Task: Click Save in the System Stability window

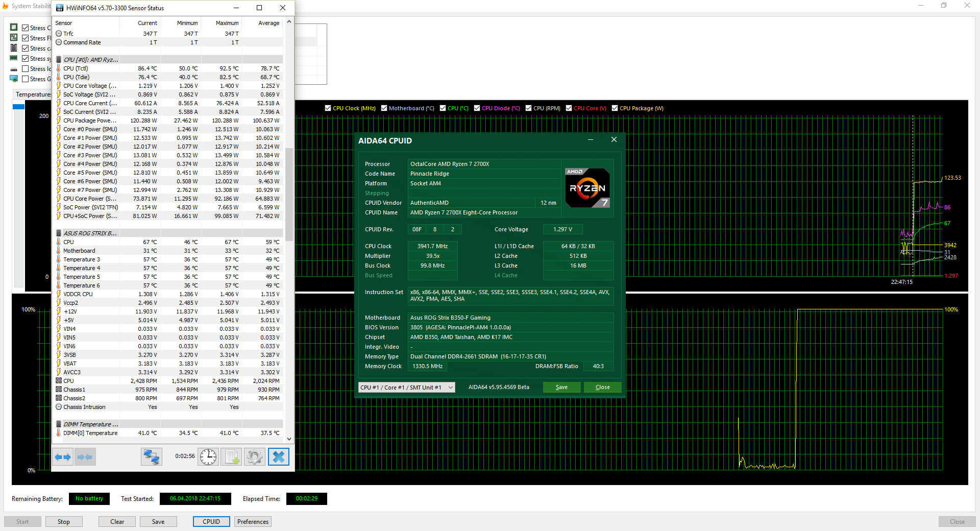Action: 158,522
